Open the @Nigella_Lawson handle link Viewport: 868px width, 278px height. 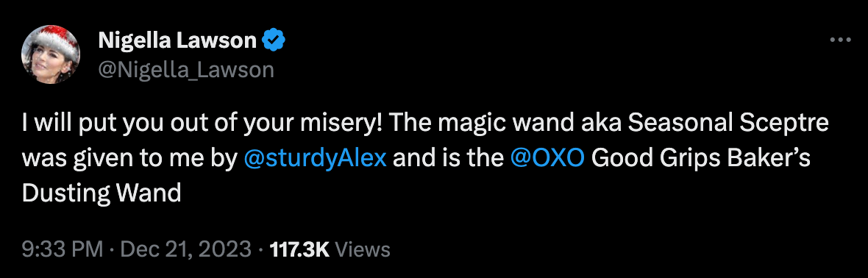pos(186,70)
